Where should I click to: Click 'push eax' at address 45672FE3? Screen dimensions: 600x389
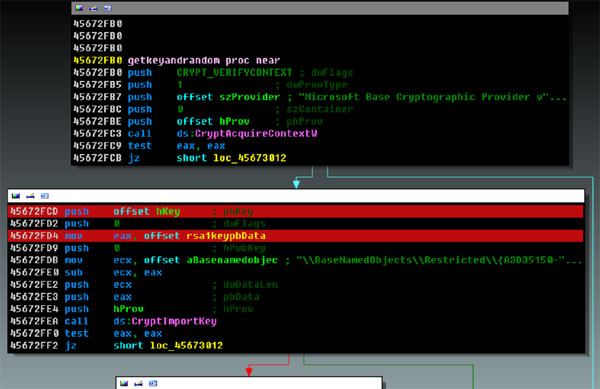pyautogui.click(x=98, y=297)
